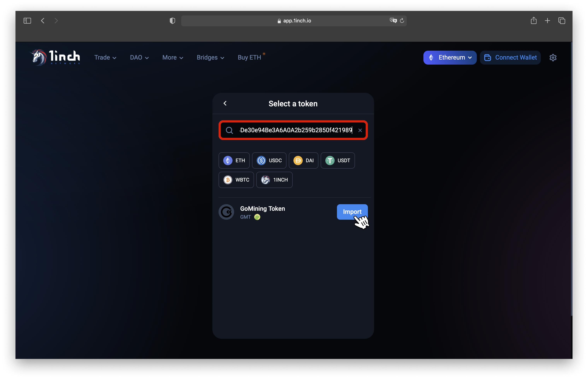Choose the DAI token chip
The image size is (588, 379).
tap(303, 160)
